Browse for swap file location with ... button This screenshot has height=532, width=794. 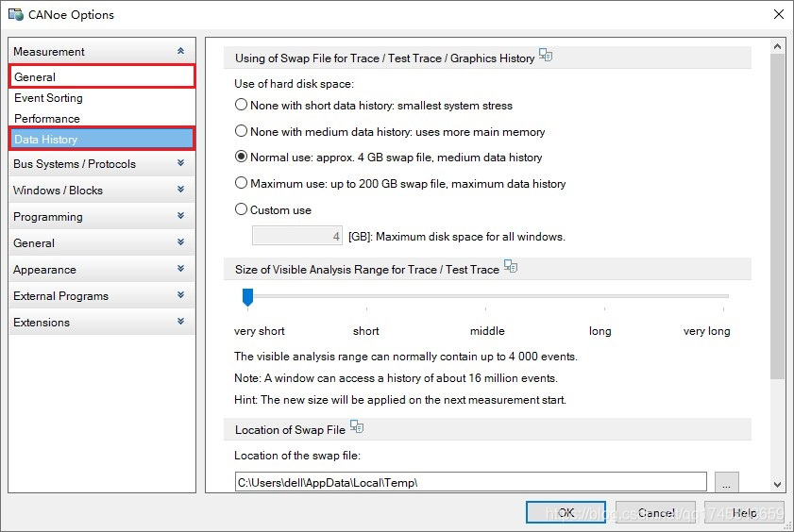coord(727,482)
